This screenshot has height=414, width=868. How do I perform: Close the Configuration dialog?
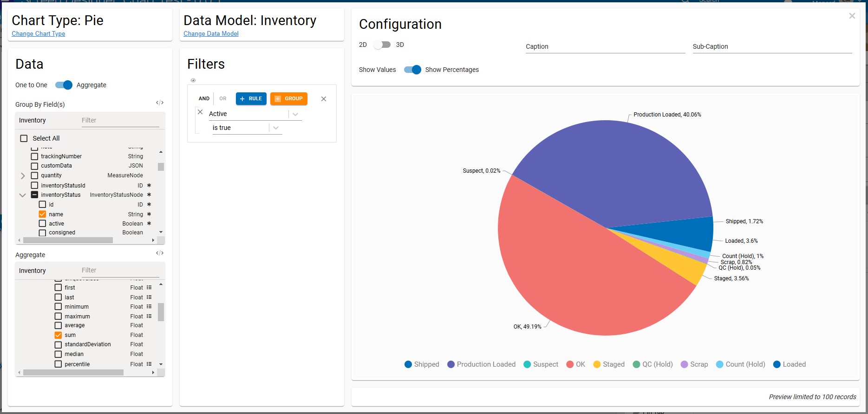(852, 16)
